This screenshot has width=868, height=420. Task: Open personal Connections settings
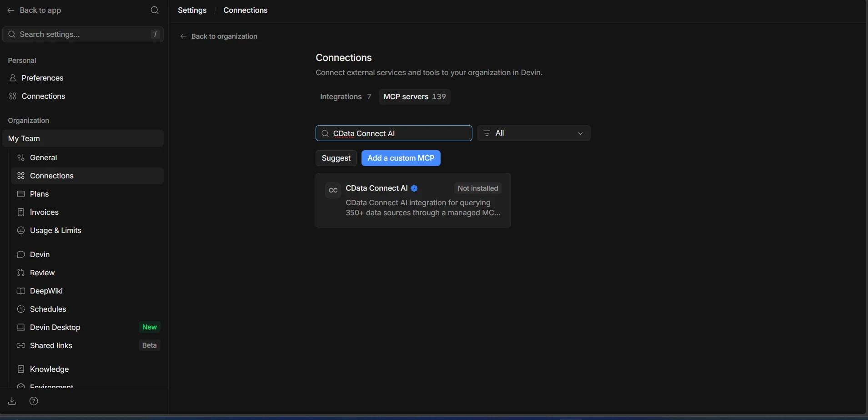(x=83, y=96)
